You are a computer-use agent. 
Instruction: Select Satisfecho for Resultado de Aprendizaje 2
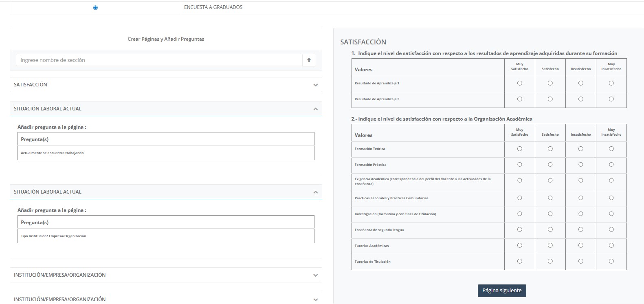[550, 99]
